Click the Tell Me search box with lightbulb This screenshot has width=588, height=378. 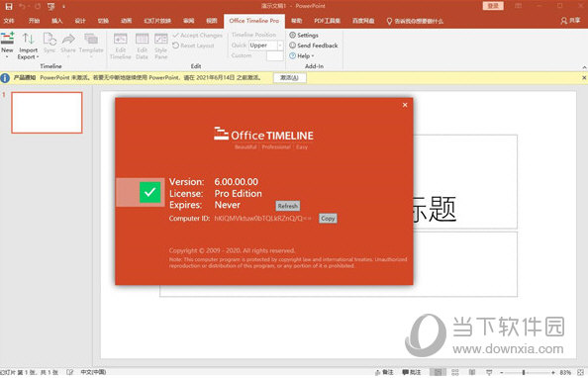tap(415, 21)
